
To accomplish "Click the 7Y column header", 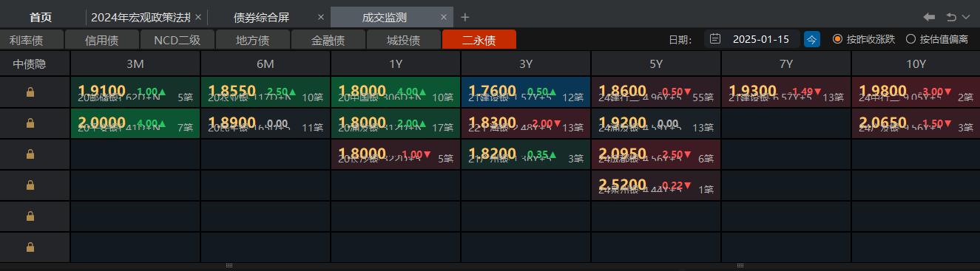I will coord(786,64).
